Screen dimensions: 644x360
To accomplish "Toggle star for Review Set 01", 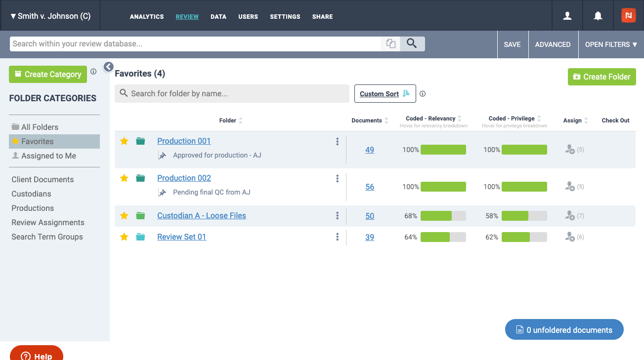I will [124, 237].
